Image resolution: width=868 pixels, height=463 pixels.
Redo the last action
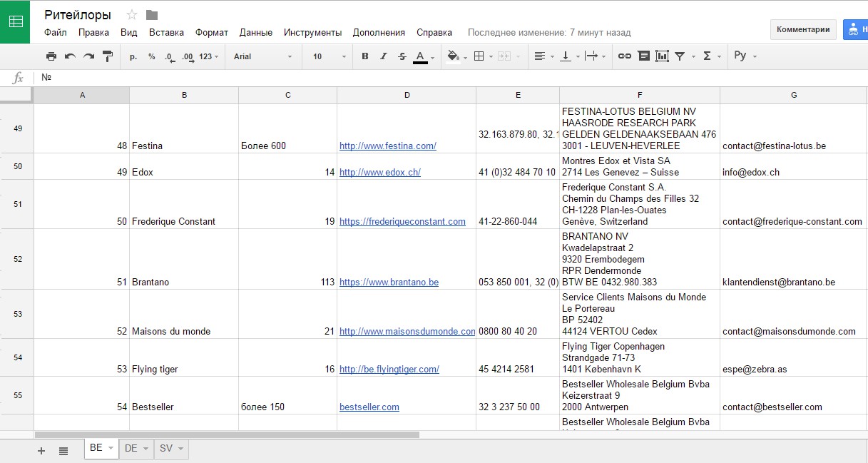[88, 56]
